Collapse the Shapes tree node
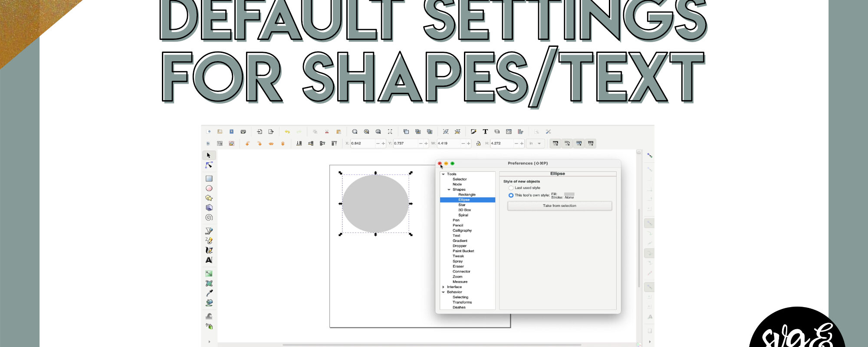Image resolution: width=868 pixels, height=347 pixels. pos(449,190)
